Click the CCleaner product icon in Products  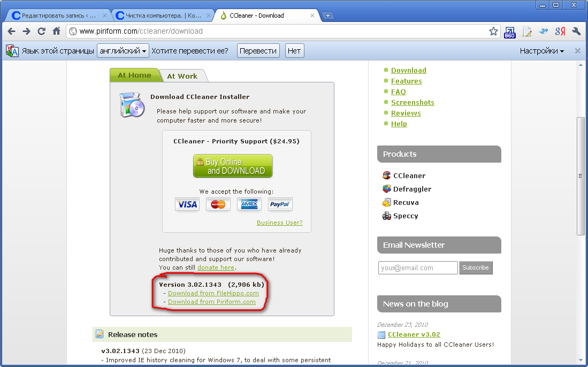point(387,175)
